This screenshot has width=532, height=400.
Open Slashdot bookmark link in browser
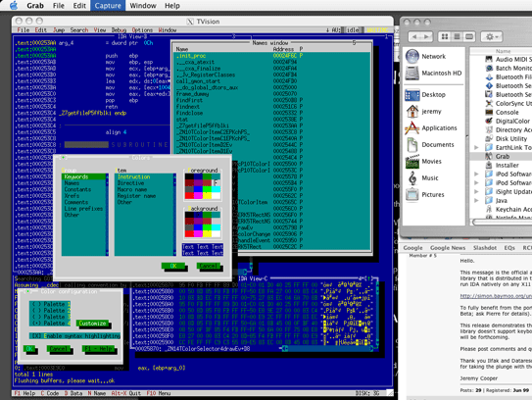coord(485,248)
